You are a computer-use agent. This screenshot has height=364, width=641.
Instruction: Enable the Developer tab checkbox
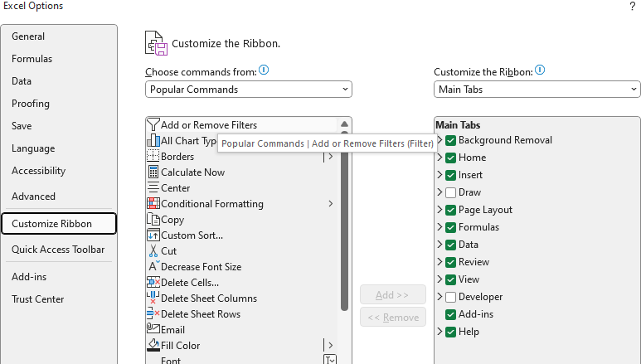coord(450,297)
